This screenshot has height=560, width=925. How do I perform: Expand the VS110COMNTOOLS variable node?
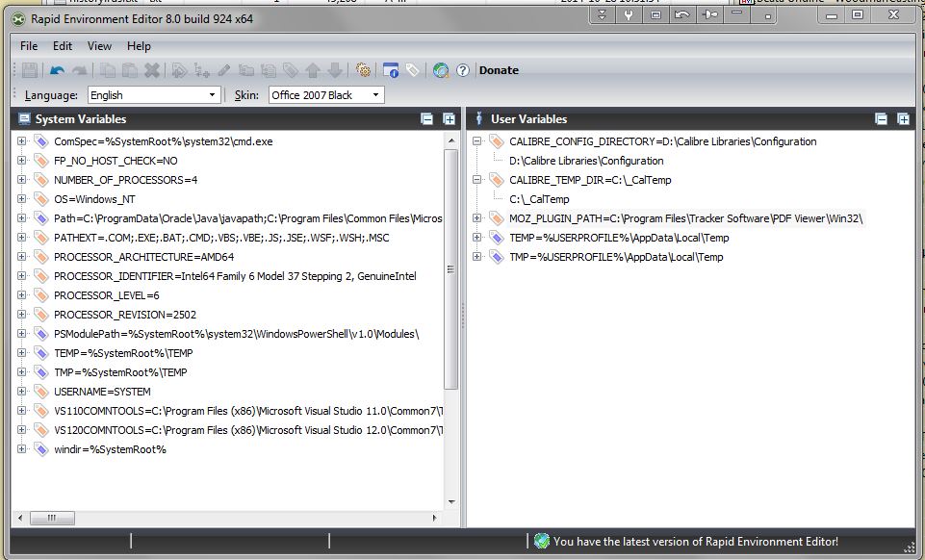pyautogui.click(x=22, y=411)
